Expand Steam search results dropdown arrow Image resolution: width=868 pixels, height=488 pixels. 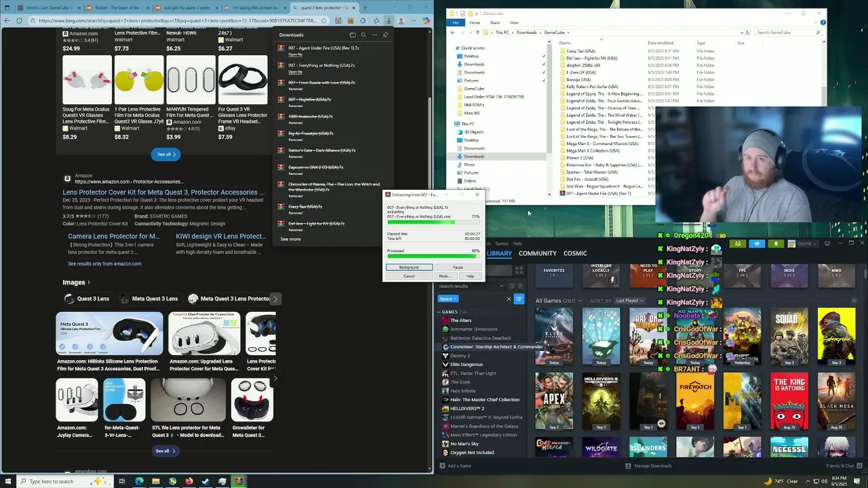coord(502,286)
